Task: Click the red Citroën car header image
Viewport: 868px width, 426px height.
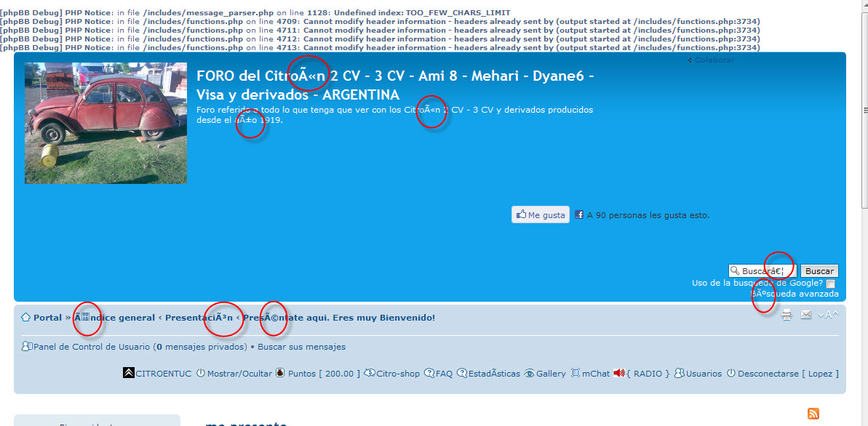Action: click(x=105, y=123)
